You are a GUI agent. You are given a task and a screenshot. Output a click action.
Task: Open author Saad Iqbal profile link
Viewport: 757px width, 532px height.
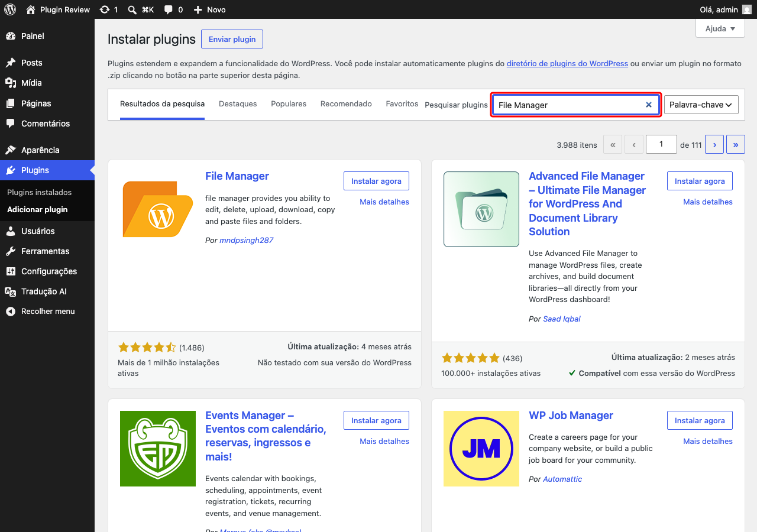click(562, 319)
